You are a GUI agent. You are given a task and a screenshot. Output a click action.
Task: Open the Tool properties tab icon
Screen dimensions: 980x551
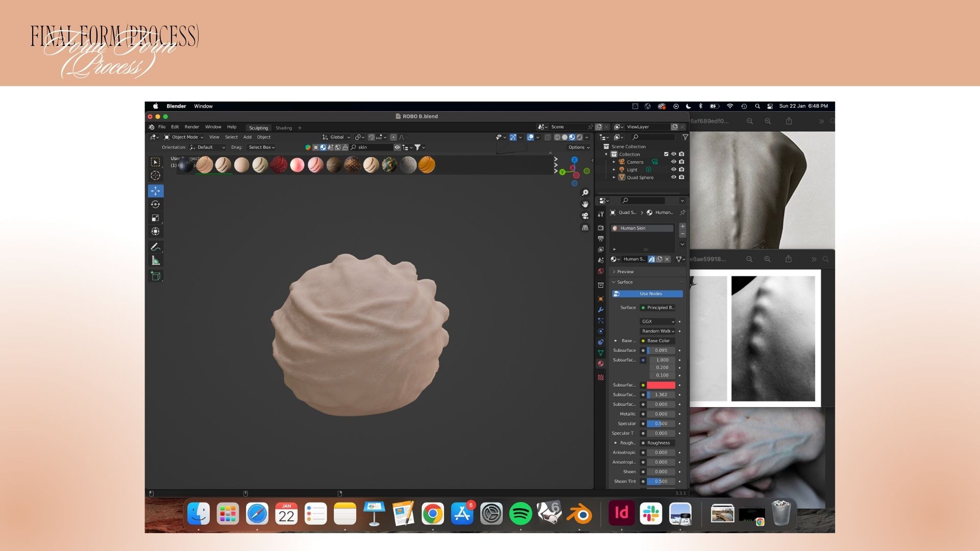(601, 214)
